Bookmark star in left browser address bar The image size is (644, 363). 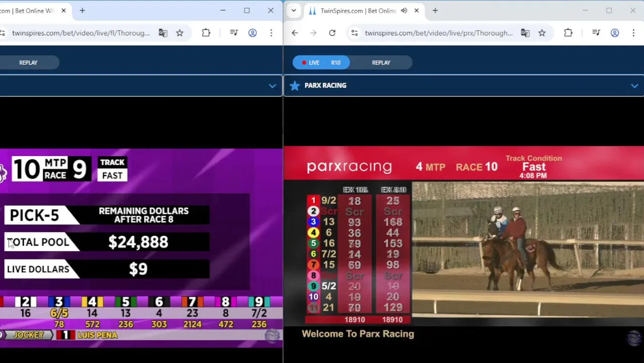coord(180,33)
